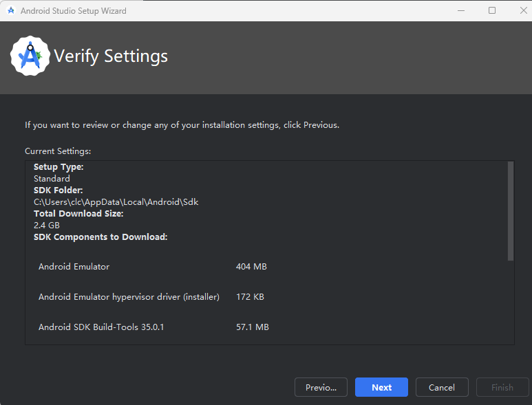
Task: Click the 2.4 GB total download size
Action: pyautogui.click(x=47, y=226)
